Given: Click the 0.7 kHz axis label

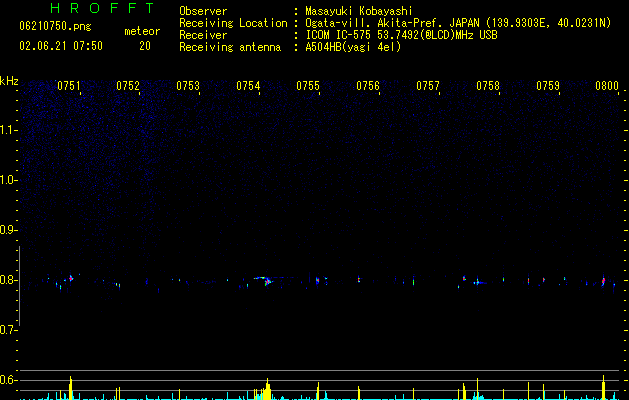Looking at the screenshot, I should pyautogui.click(x=8, y=330).
